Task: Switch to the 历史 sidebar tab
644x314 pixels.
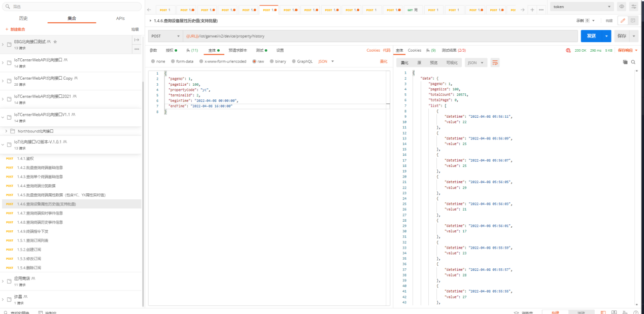Action: (x=23, y=18)
